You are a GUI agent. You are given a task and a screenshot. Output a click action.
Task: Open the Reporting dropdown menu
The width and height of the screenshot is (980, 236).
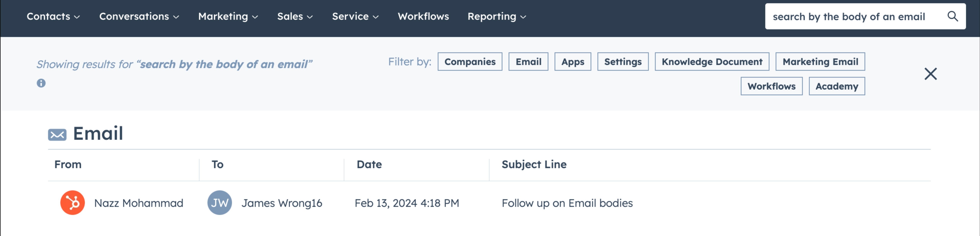pyautogui.click(x=497, y=16)
